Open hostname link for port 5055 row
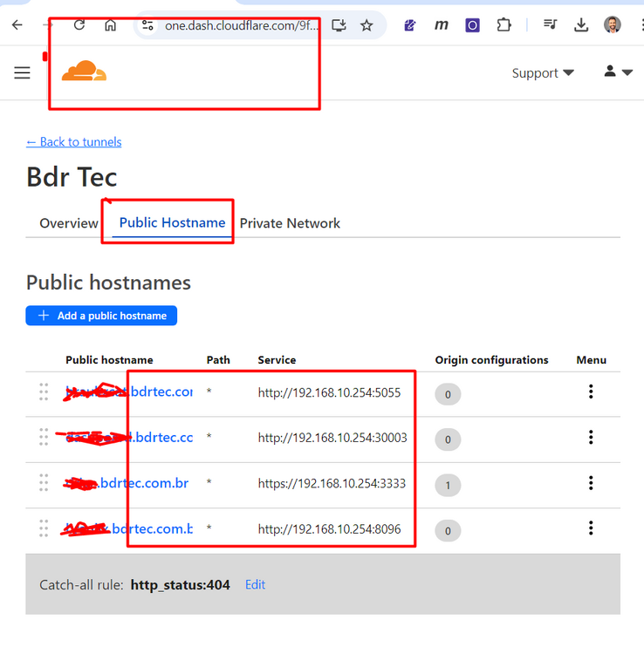 tap(129, 392)
